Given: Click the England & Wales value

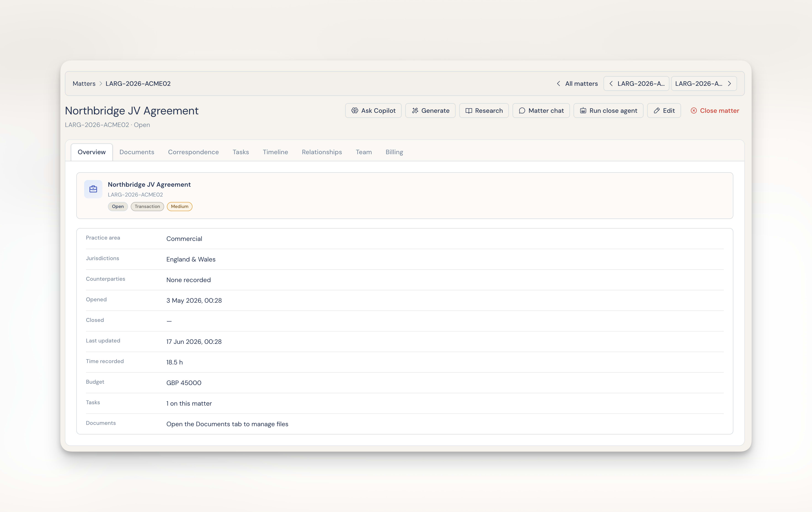Looking at the screenshot, I should [x=191, y=259].
